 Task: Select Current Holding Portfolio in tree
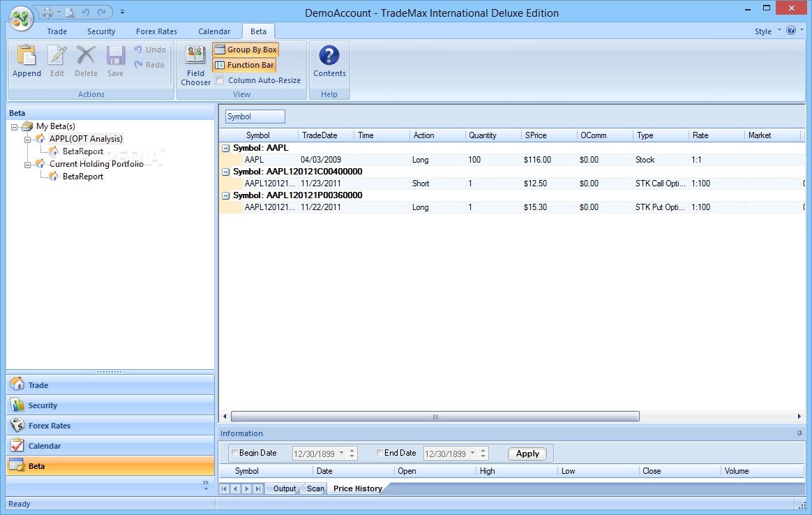point(96,164)
